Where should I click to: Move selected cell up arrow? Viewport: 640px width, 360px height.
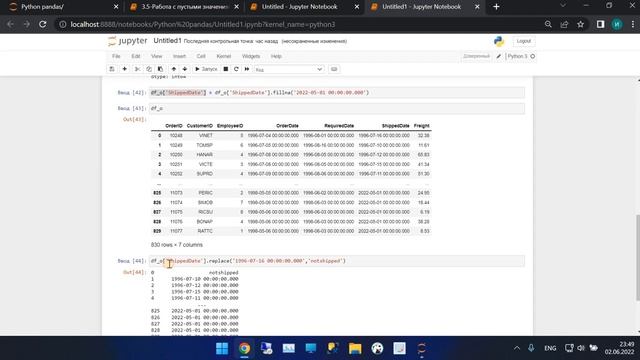173,69
